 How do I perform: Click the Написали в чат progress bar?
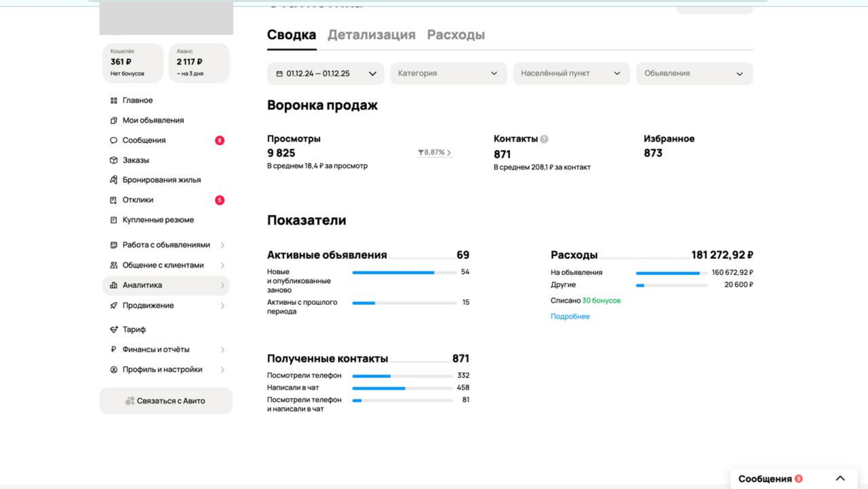pos(402,388)
